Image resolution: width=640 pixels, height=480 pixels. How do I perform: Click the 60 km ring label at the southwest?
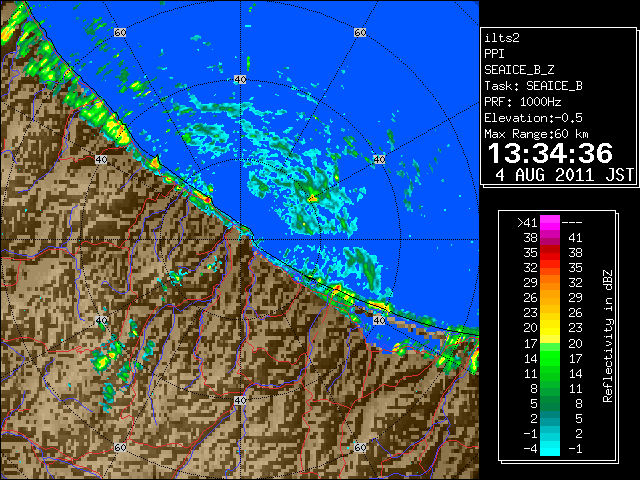pyautogui.click(x=120, y=447)
